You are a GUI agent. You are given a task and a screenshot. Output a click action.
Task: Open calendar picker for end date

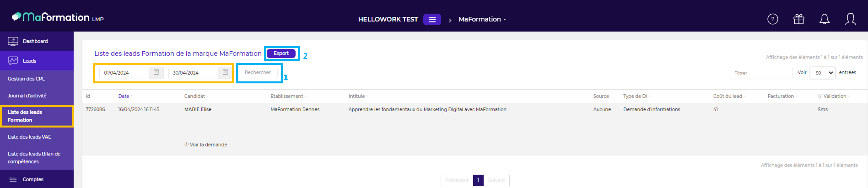click(225, 72)
